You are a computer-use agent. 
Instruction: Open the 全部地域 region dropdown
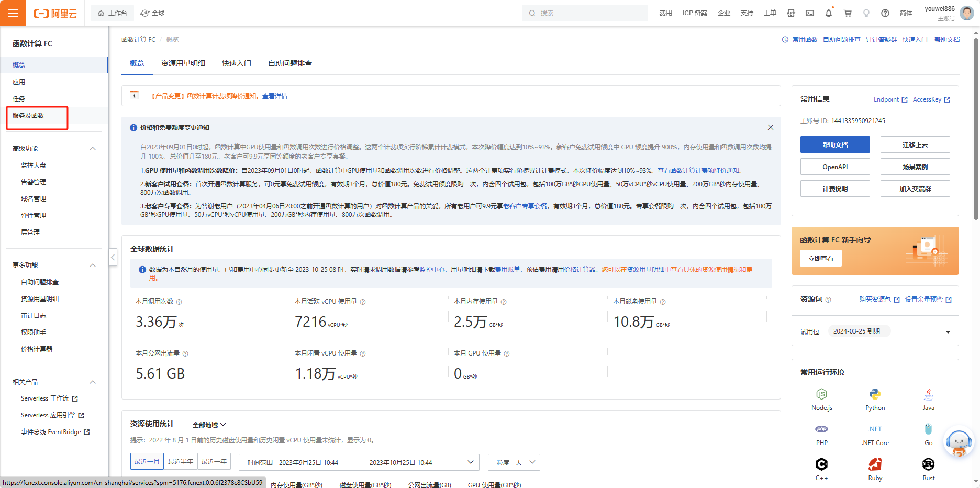209,425
